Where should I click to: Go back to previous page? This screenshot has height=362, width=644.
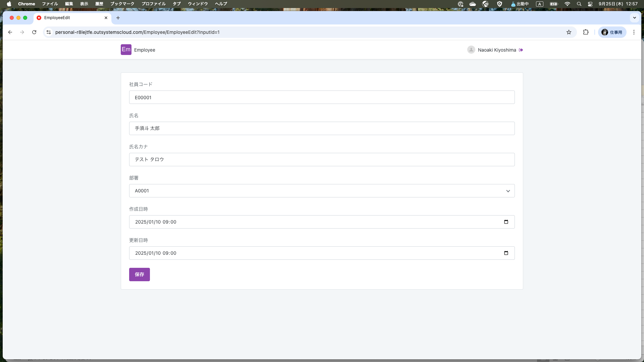[x=10, y=32]
